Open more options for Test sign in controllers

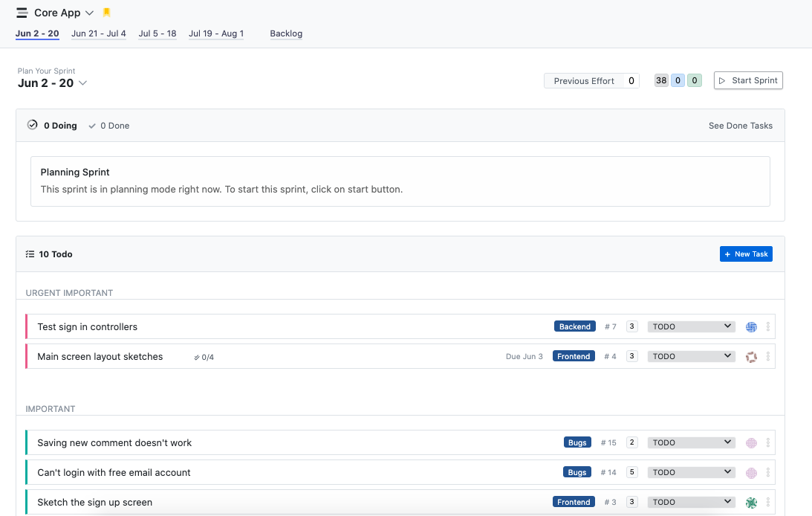768,327
